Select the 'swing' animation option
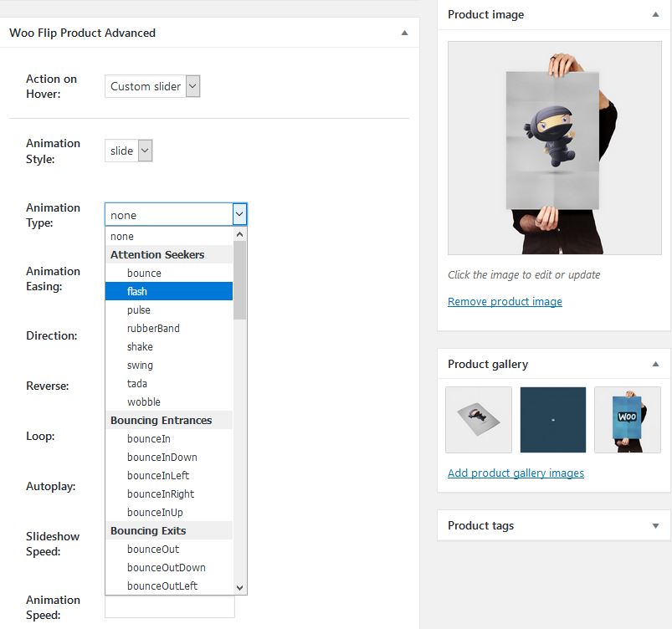The image size is (672, 629). tap(169, 365)
